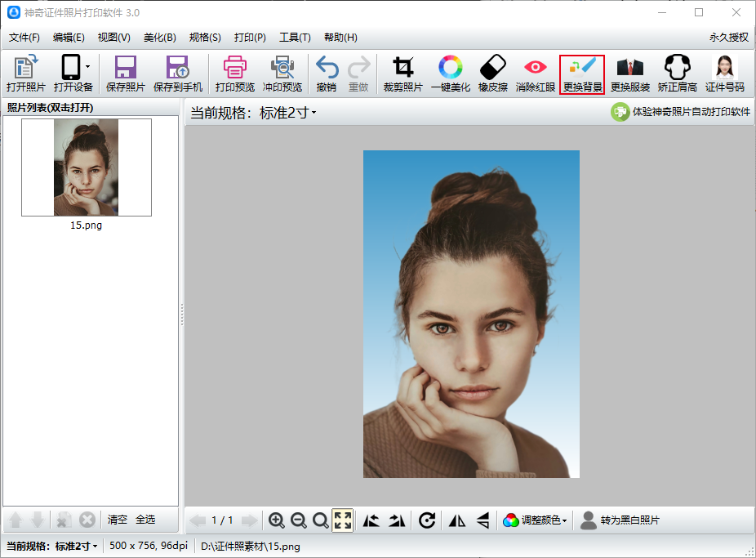Expand the 调整颜色 color adjustment dropdown
The width and height of the screenshot is (756, 558).
[x=535, y=520]
